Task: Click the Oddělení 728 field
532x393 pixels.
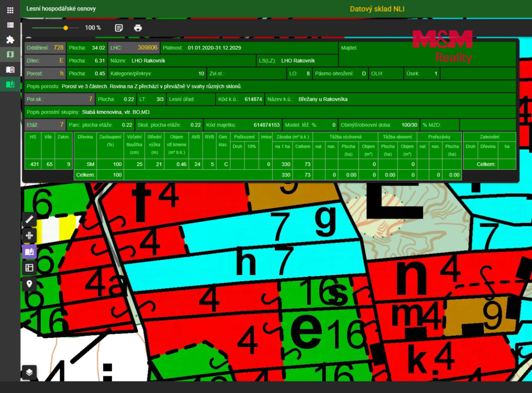Action: pyautogui.click(x=45, y=48)
